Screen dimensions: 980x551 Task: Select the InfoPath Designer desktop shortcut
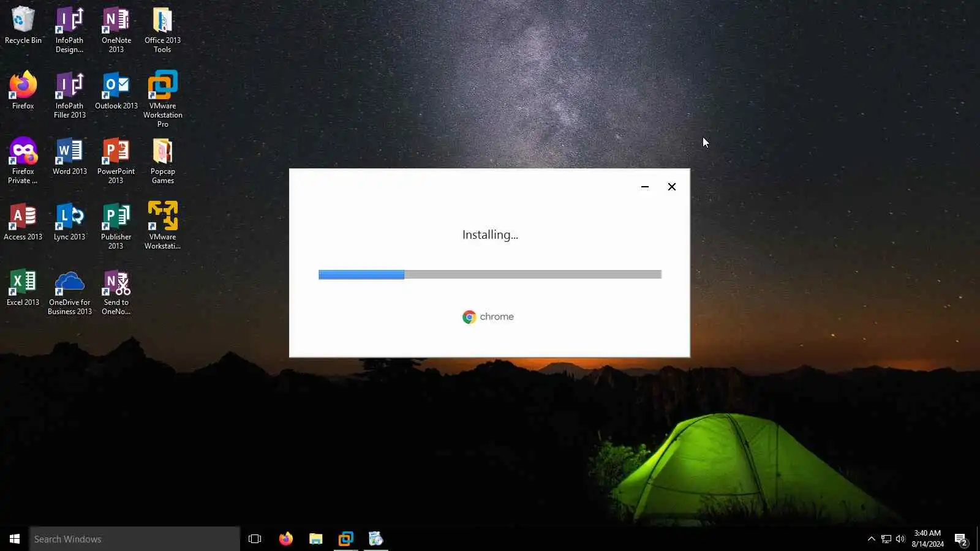tap(69, 30)
